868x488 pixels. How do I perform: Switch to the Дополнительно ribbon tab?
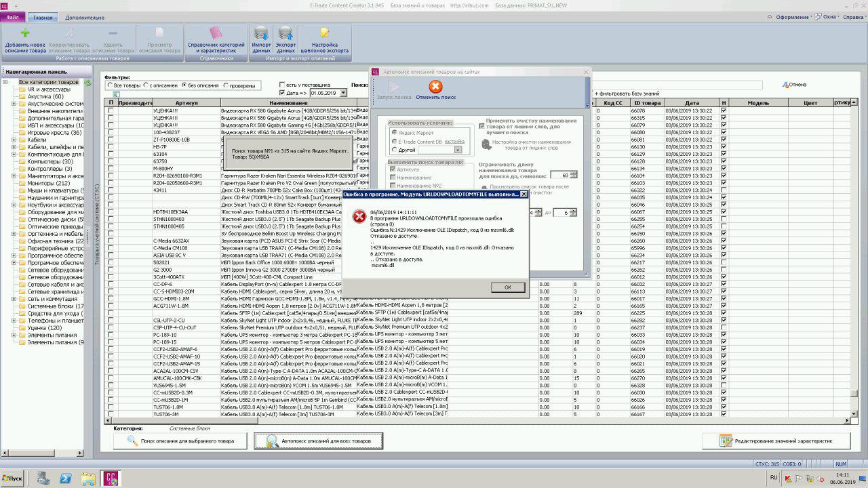85,17
